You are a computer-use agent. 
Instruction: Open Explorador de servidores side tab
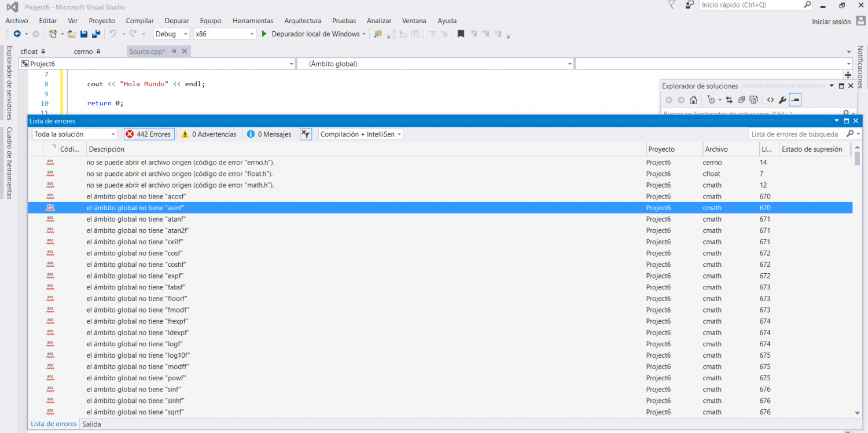pyautogui.click(x=9, y=83)
